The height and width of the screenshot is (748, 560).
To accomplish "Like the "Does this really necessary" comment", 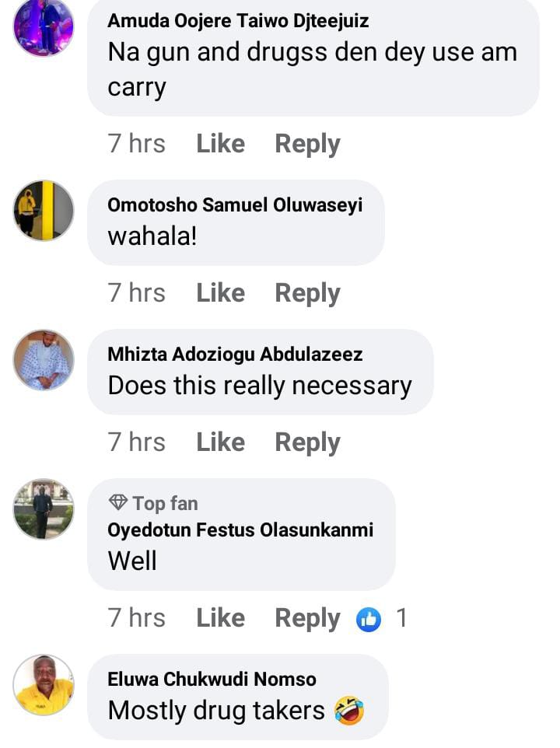I will [220, 442].
